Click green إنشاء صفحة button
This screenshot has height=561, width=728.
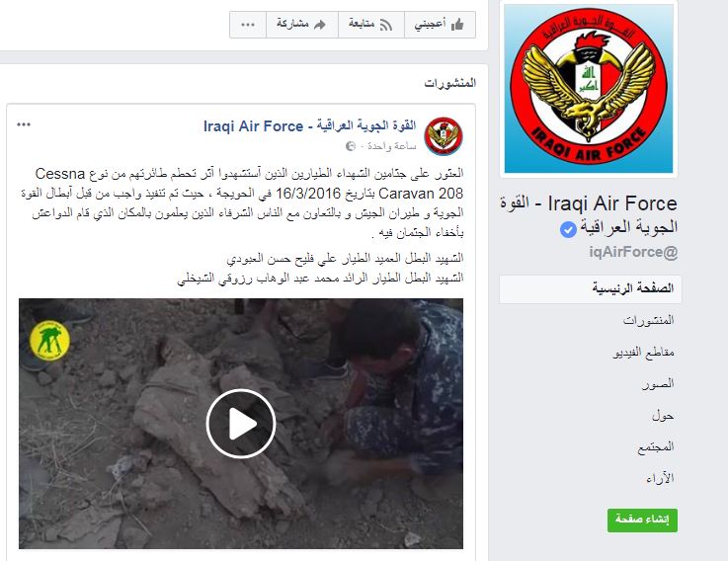click(642, 521)
